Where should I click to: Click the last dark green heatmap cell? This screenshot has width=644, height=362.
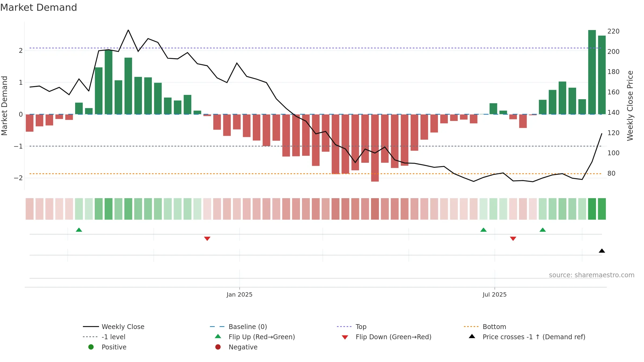click(x=602, y=209)
